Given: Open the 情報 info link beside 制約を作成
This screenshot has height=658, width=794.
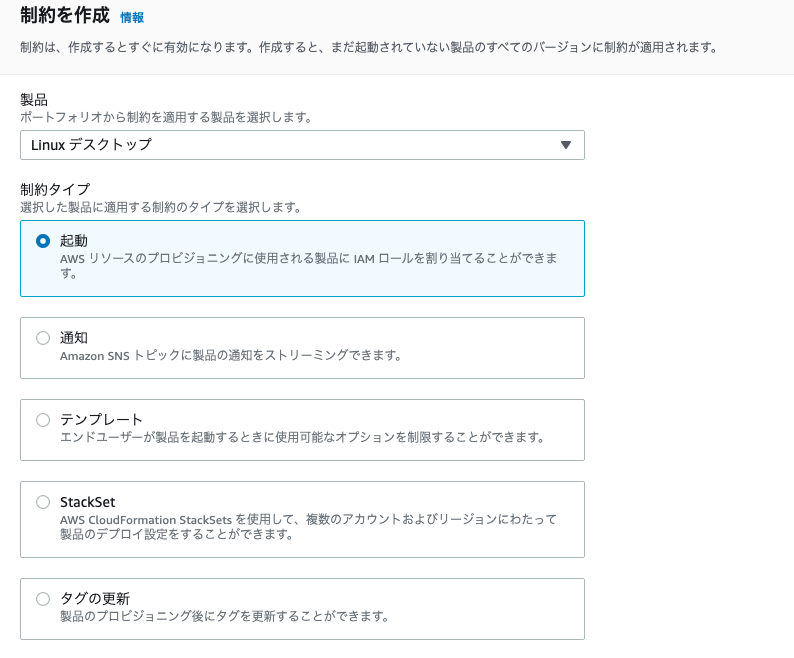Looking at the screenshot, I should [x=132, y=18].
